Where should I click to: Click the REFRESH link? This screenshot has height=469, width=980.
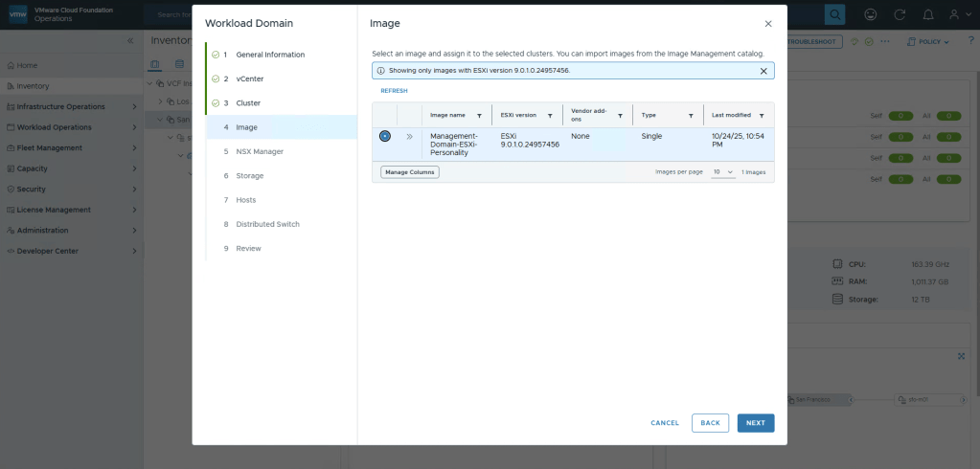394,91
